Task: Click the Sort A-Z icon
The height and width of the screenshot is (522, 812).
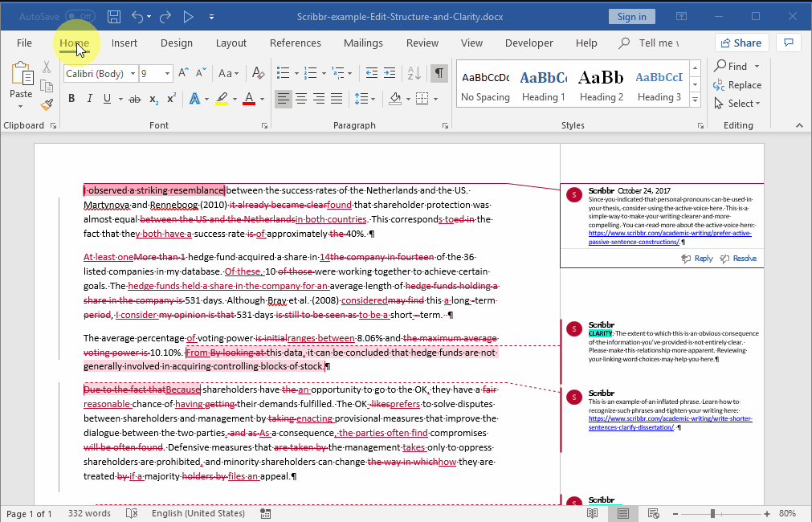Action: 413,74
